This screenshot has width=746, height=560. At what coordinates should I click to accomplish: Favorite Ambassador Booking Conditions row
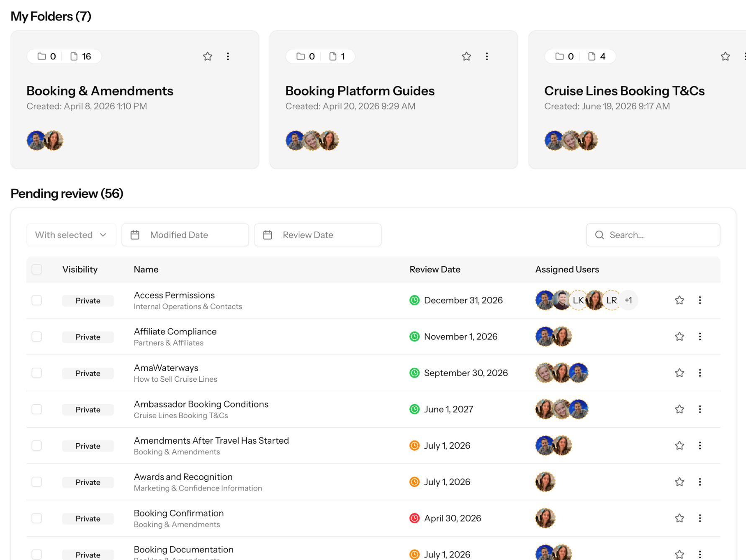pyautogui.click(x=679, y=409)
